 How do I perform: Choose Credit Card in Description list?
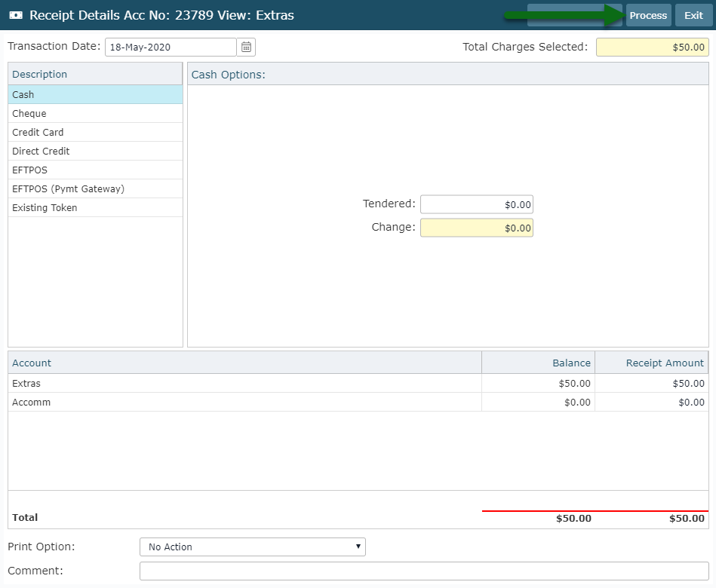95,132
